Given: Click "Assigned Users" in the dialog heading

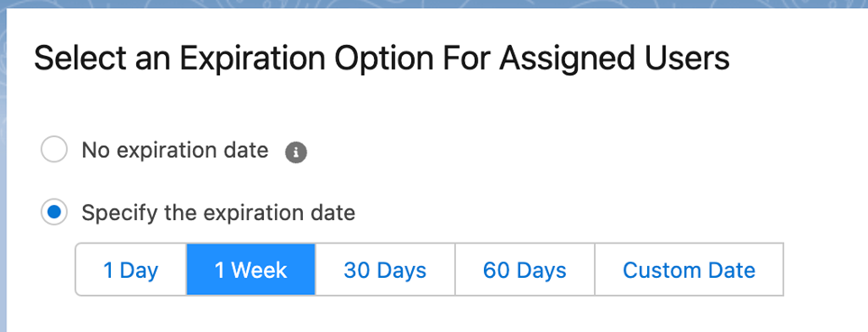Looking at the screenshot, I should click(x=614, y=59).
